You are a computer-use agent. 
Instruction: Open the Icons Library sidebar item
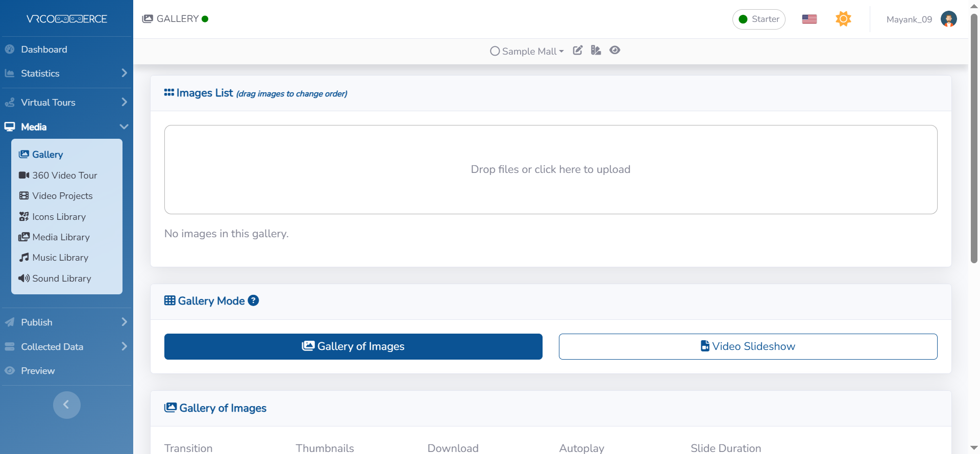pos(59,217)
